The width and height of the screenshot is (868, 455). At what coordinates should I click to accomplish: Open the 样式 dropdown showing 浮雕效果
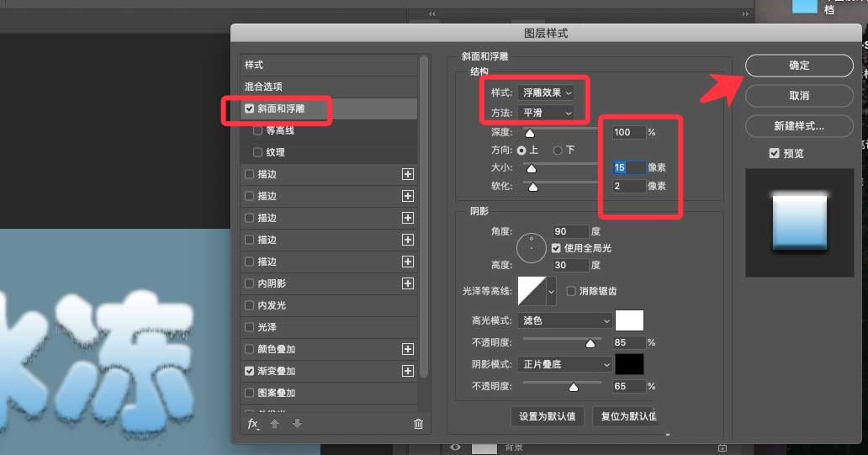pyautogui.click(x=547, y=92)
